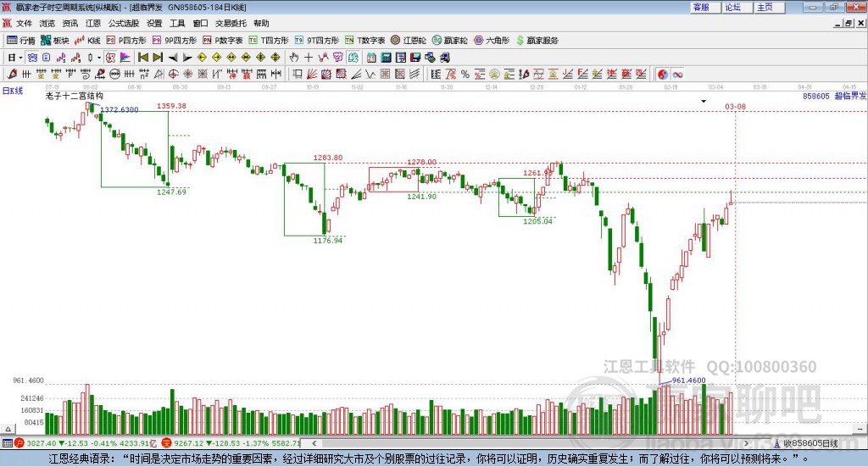Open the calculator tool

tap(386, 57)
